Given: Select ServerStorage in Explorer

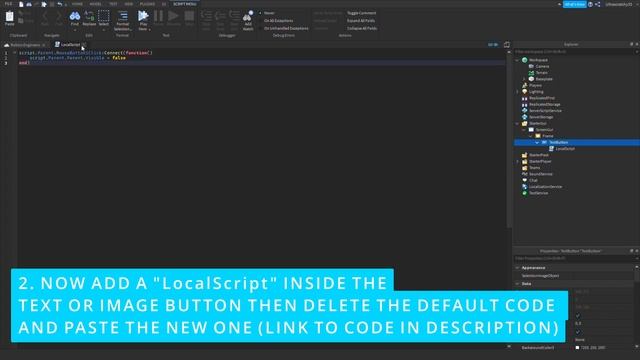Looking at the screenshot, I should click(x=541, y=117).
